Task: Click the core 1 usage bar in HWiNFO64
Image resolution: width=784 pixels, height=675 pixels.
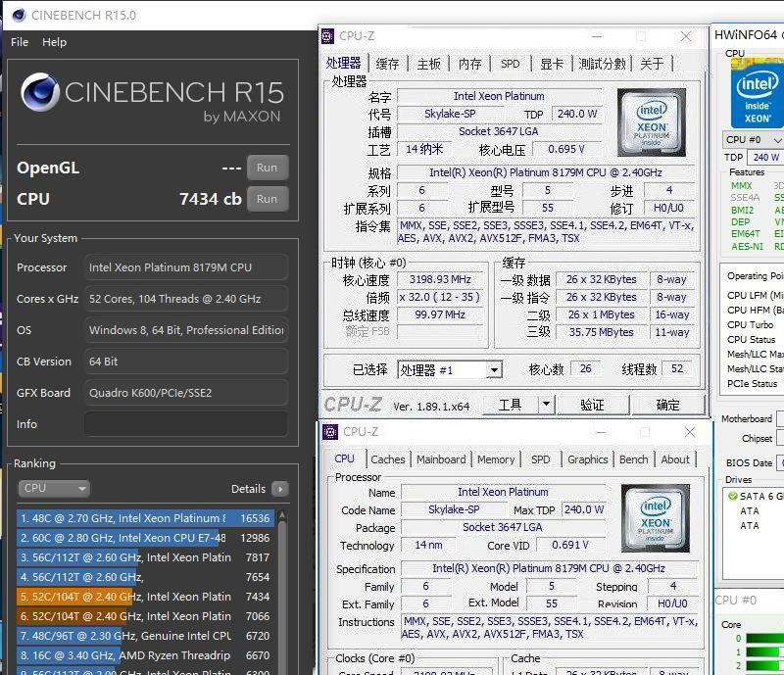Action: tap(764, 652)
